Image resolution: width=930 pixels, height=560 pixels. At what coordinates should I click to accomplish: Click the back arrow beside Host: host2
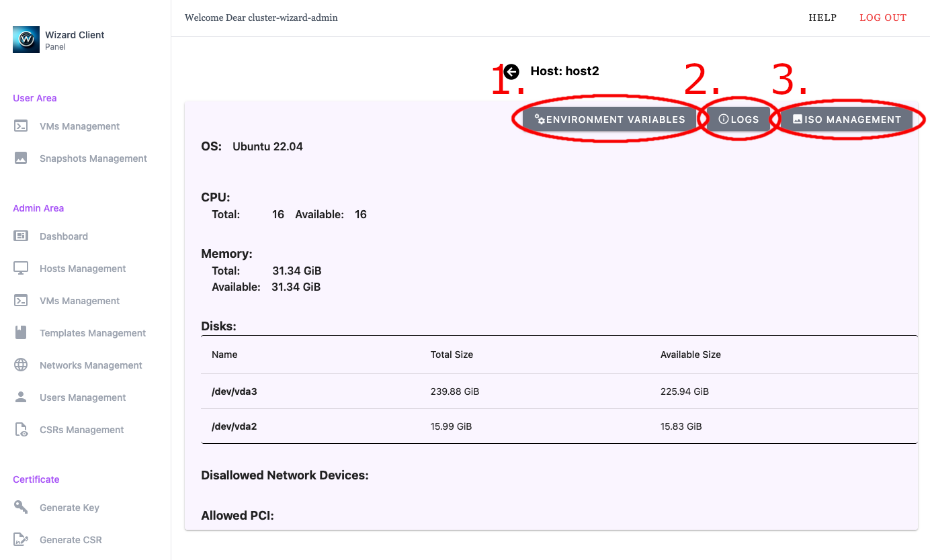[511, 71]
